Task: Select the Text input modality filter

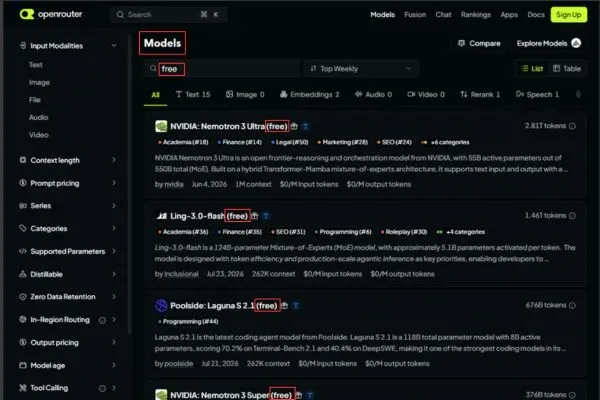Action: 36,65
